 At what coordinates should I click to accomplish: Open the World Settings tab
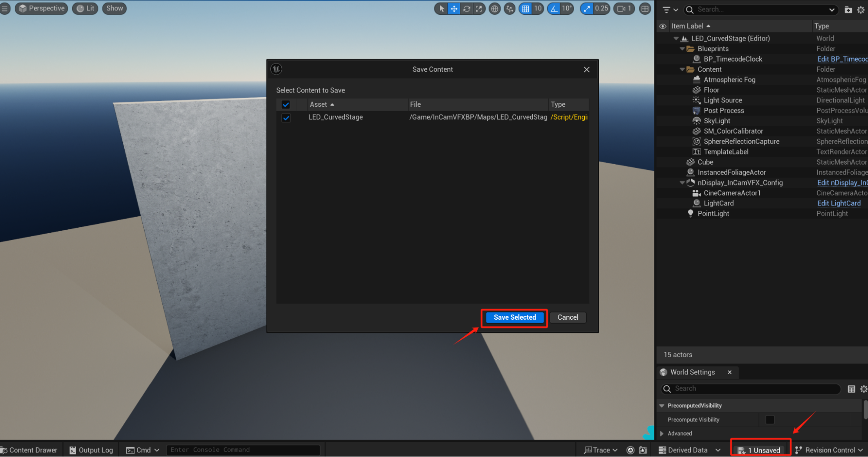click(x=692, y=372)
